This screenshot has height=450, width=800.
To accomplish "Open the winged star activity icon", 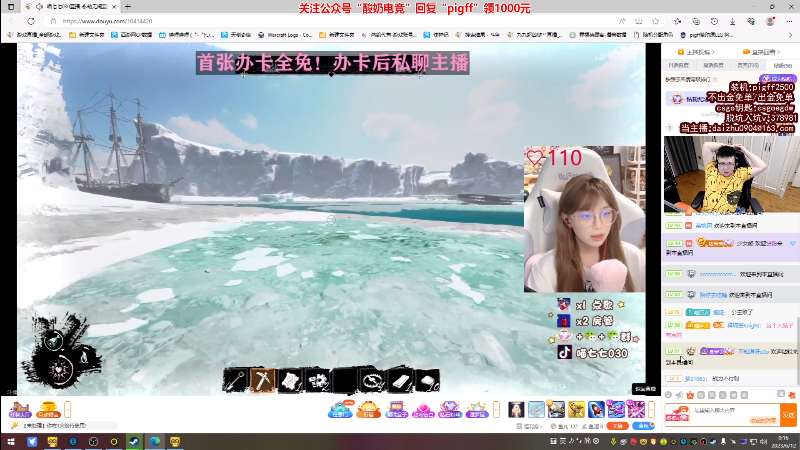I will click(x=477, y=409).
